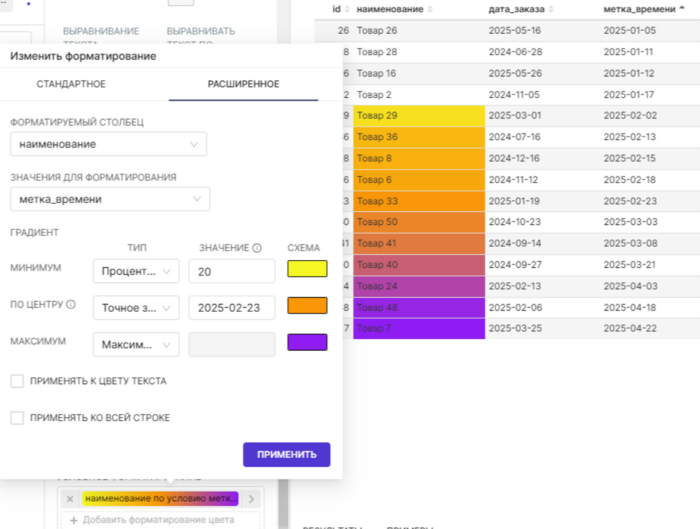Open МАКСИМУМ type dropdown
Image resolution: width=700 pixels, height=529 pixels.
(x=136, y=344)
